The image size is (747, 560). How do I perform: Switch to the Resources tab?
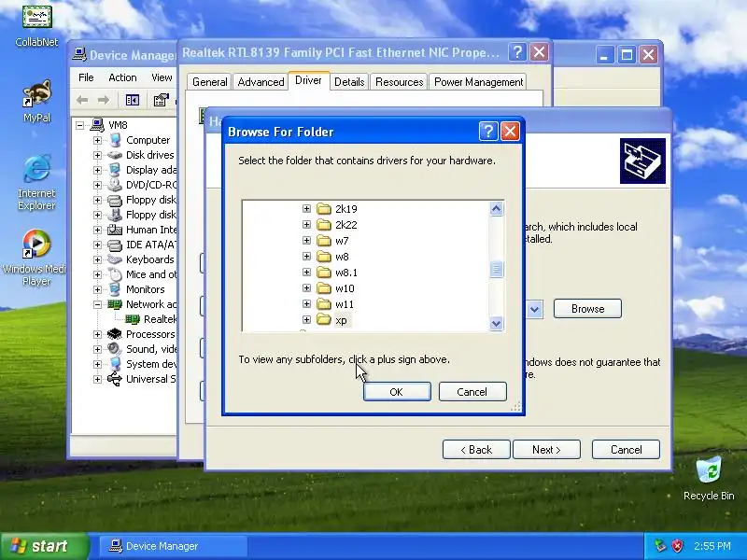[x=400, y=82]
